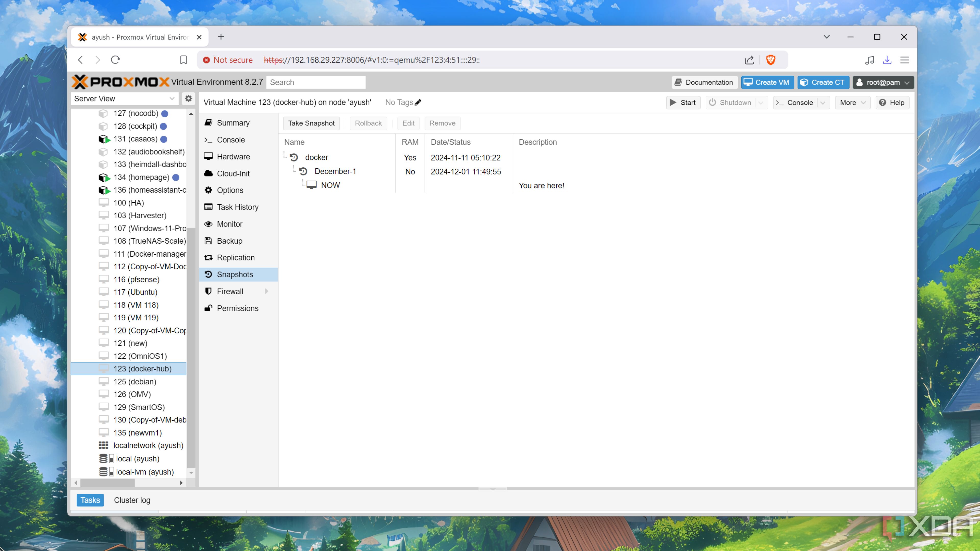Open the Backup tab
The height and width of the screenshot is (551, 980).
pos(238,241)
